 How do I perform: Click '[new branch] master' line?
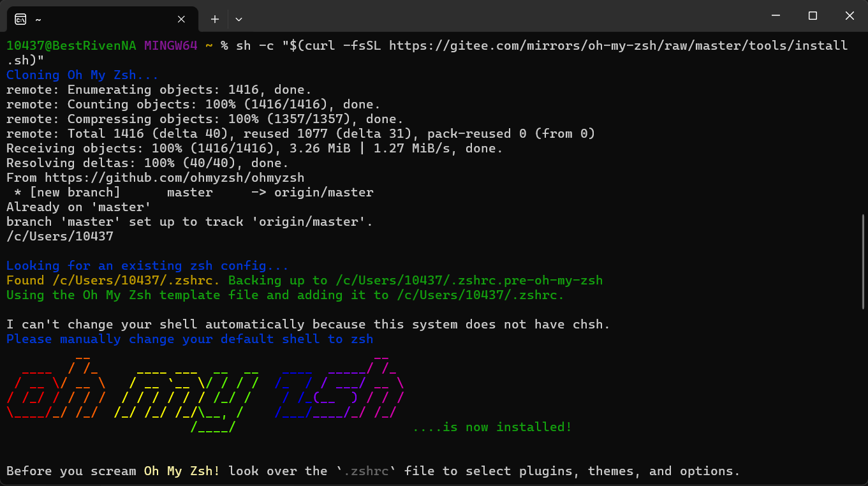[x=193, y=192]
